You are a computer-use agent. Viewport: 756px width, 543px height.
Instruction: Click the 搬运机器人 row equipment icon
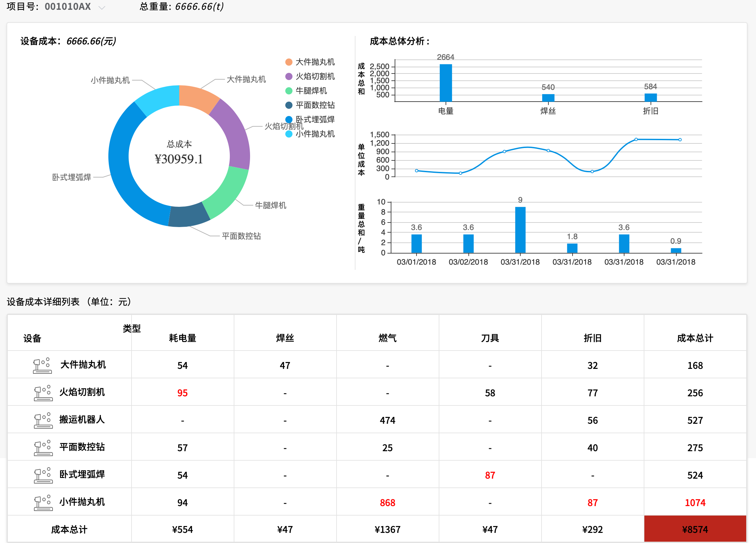[43, 420]
